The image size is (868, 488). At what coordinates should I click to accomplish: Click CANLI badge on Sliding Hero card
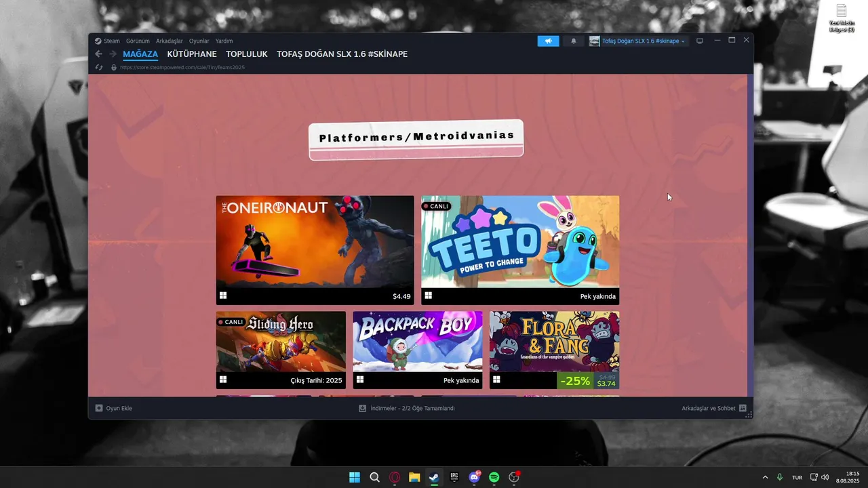[231, 322]
